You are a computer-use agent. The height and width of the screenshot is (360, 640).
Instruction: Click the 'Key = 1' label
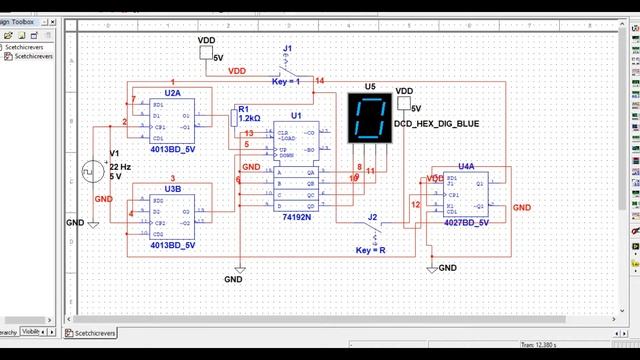pos(286,82)
